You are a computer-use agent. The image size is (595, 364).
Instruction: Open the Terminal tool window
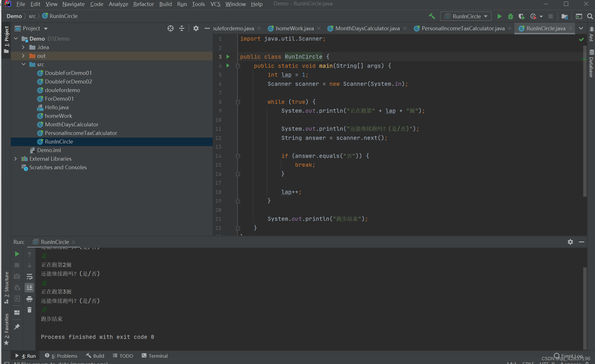point(155,356)
